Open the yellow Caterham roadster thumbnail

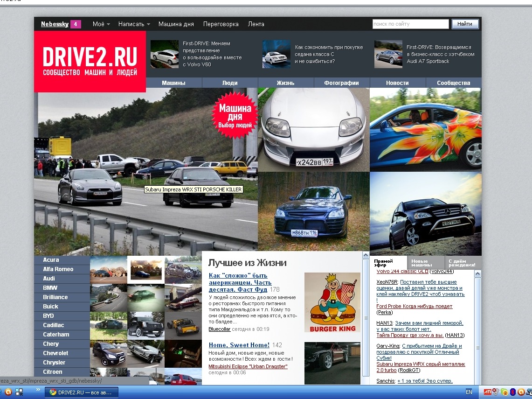(x=183, y=326)
